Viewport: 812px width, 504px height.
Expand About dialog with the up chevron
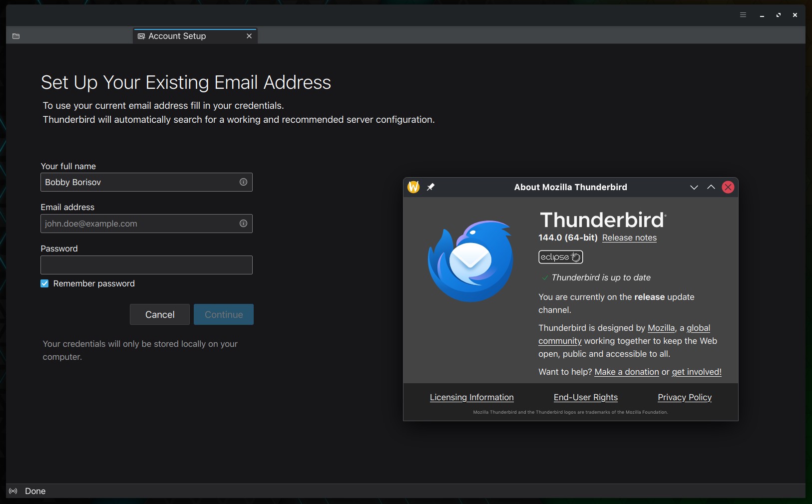pyautogui.click(x=711, y=187)
